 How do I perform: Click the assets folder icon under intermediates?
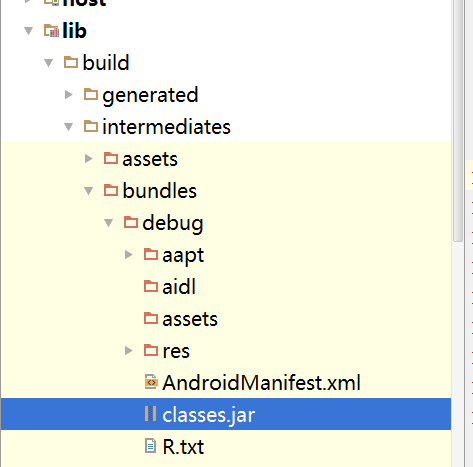(111, 158)
